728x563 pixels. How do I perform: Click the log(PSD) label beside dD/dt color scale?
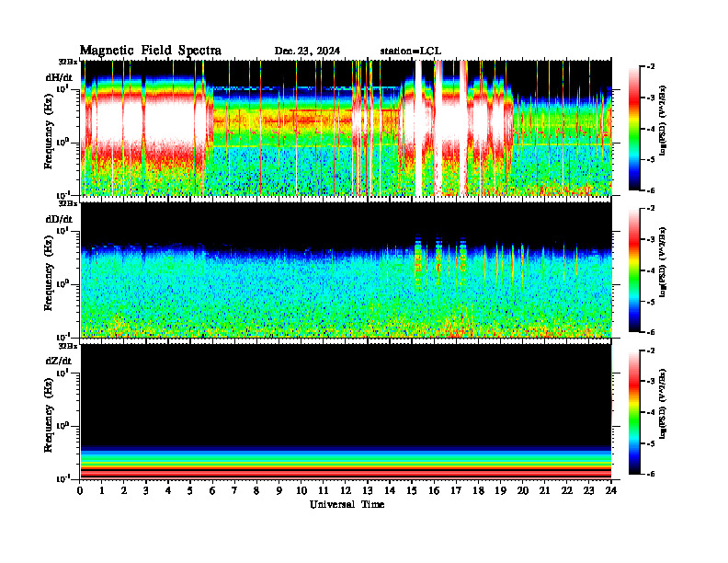click(662, 262)
